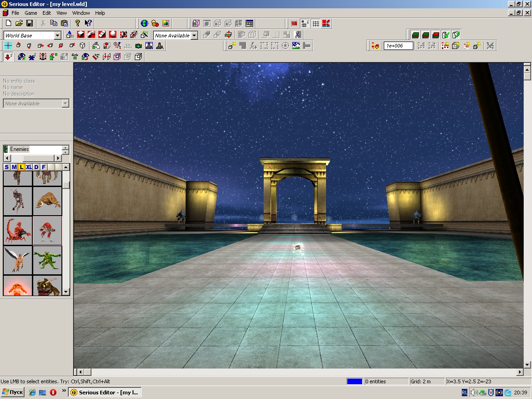
Task: Click the page with green checkmark icon
Action: click(446, 35)
